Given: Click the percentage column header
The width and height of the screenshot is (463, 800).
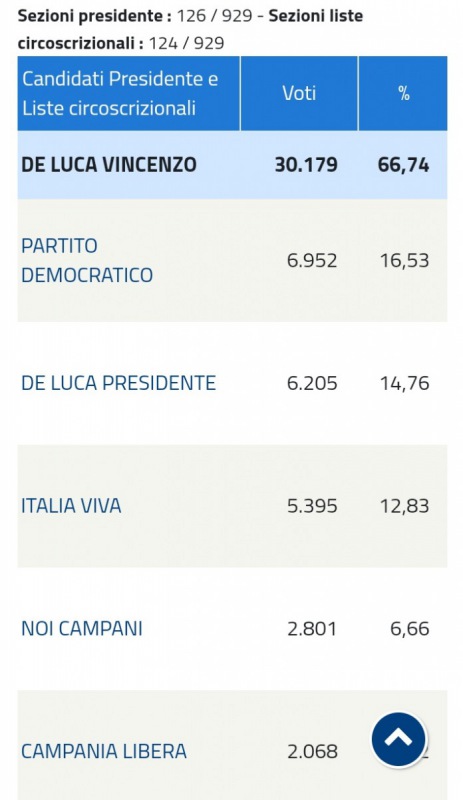Looking at the screenshot, I should coord(403,93).
